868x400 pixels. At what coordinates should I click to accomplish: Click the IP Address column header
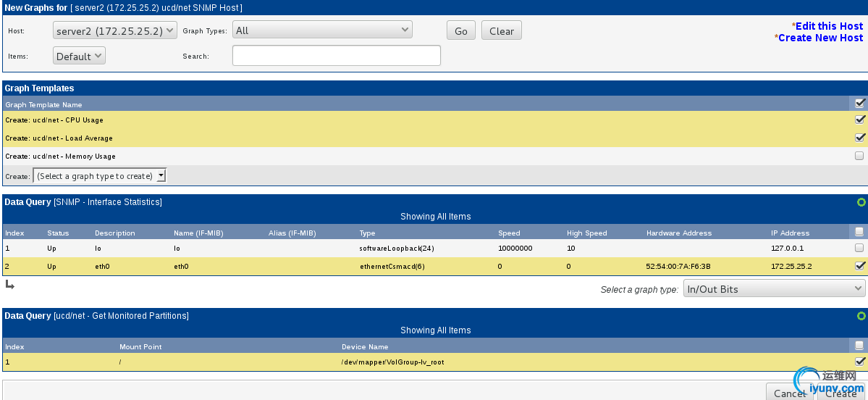coord(791,233)
